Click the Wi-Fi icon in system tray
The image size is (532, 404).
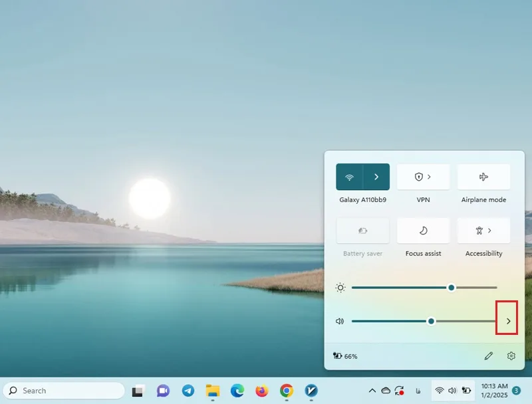click(440, 391)
